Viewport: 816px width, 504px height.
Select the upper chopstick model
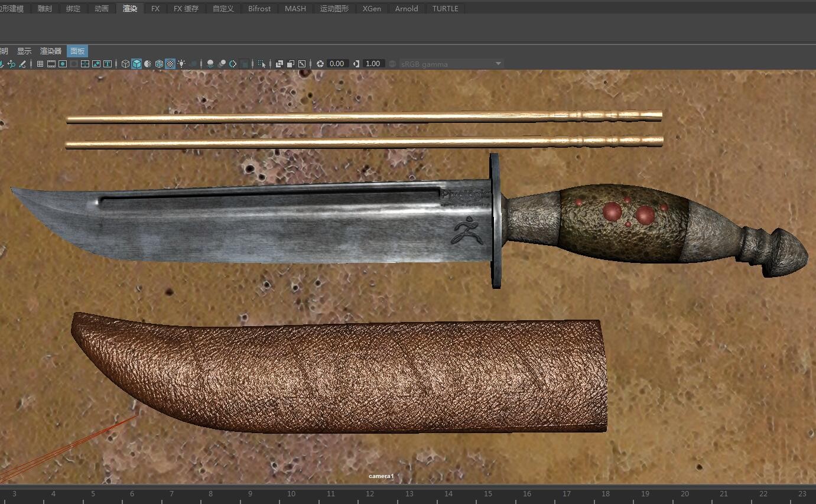coord(364,117)
